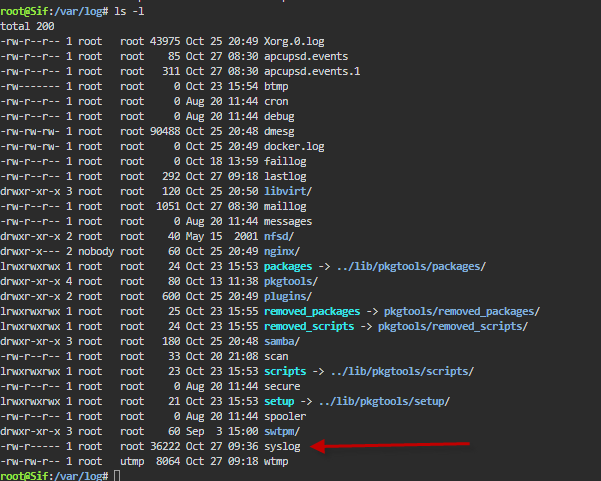Viewport: 601px width, 481px height.
Task: Select the packages symlink name
Action: pos(288,266)
